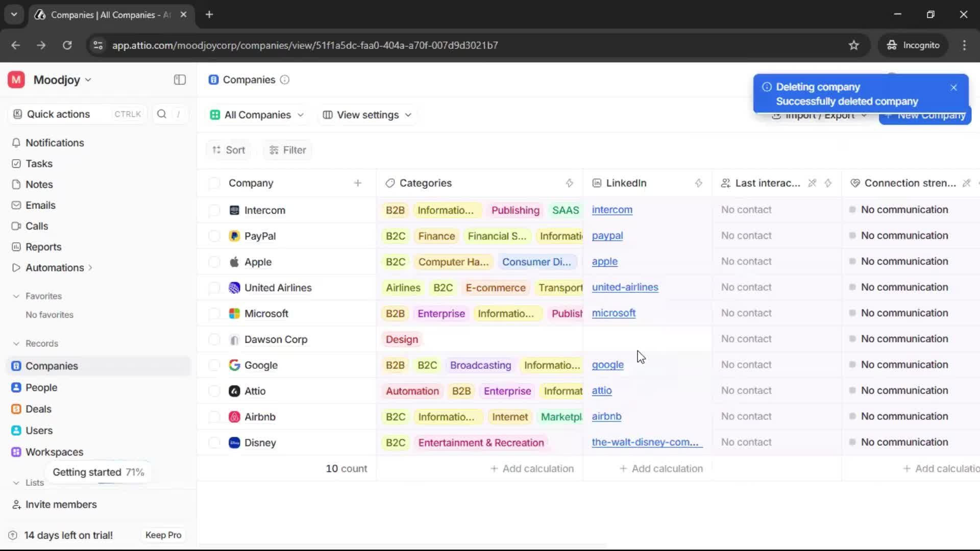980x551 pixels.
Task: Click the Microsoft logo icon
Action: pos(234,314)
